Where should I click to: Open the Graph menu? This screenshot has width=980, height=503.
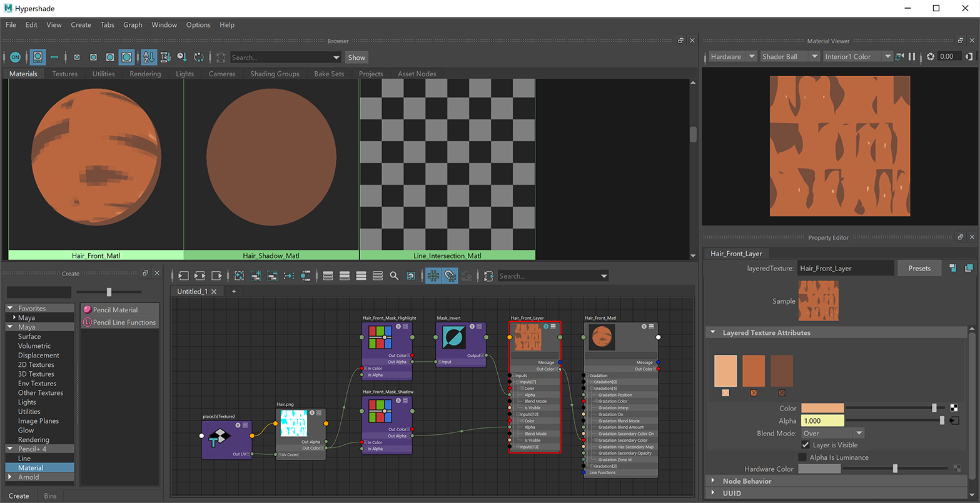[x=133, y=25]
